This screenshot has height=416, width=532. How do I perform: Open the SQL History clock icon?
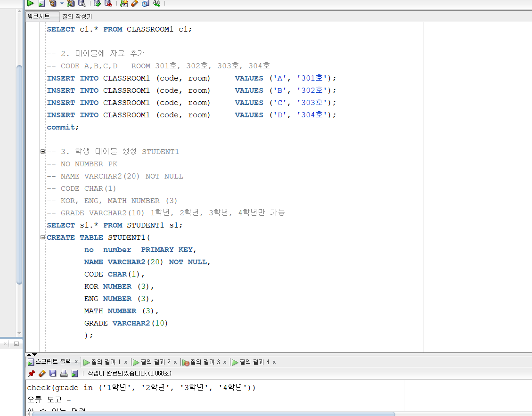click(x=146, y=3)
